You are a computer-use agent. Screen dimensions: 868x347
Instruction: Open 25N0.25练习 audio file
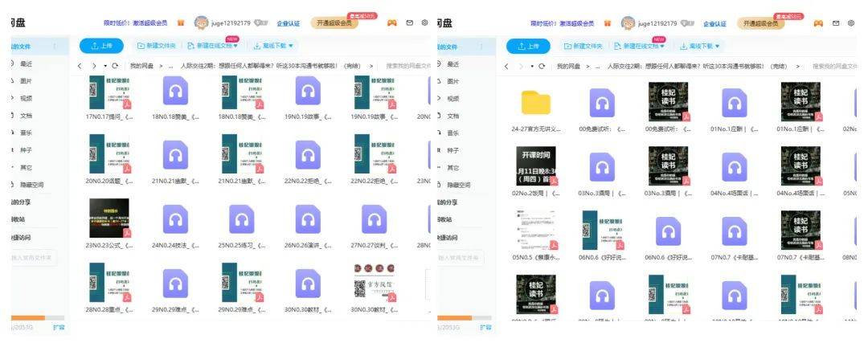point(242,219)
